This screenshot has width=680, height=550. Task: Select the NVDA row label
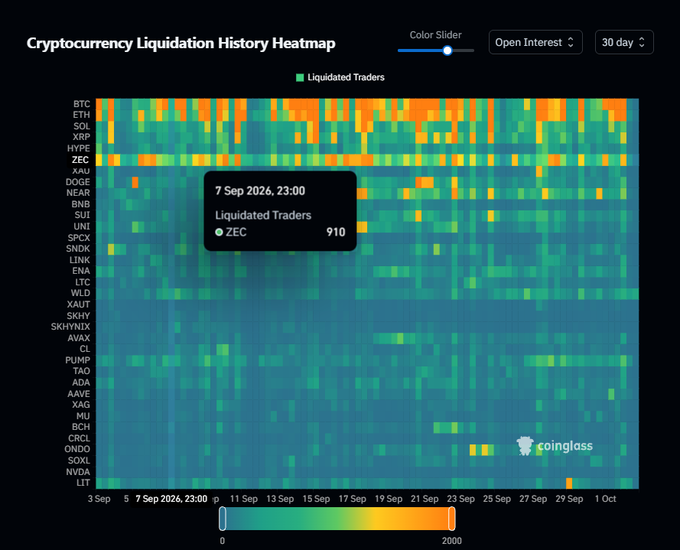tap(78, 472)
